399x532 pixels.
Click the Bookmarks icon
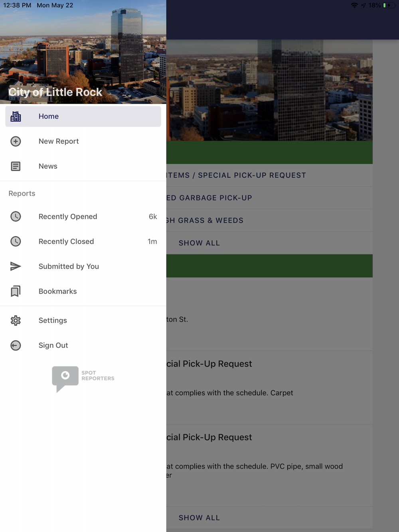click(16, 291)
